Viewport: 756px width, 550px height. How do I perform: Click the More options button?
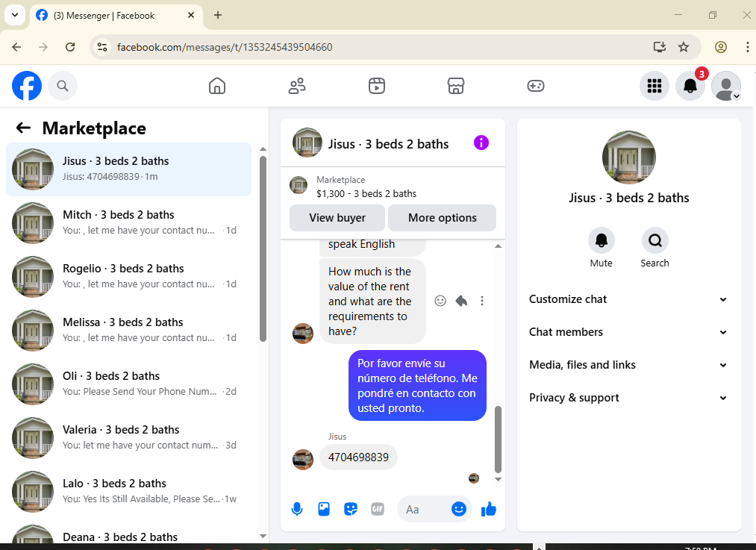click(x=442, y=218)
